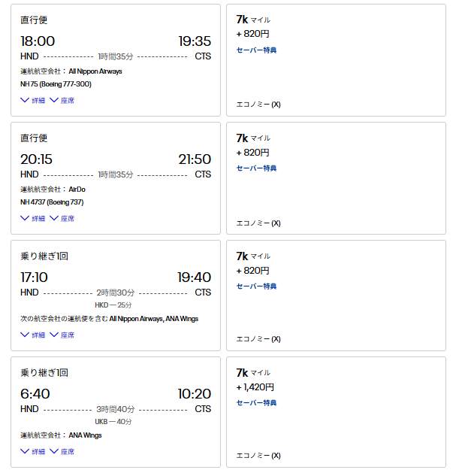The width and height of the screenshot is (459, 476).
Task: Click セーバー特典 link on the 17:10 flight fare
Action: (256, 286)
